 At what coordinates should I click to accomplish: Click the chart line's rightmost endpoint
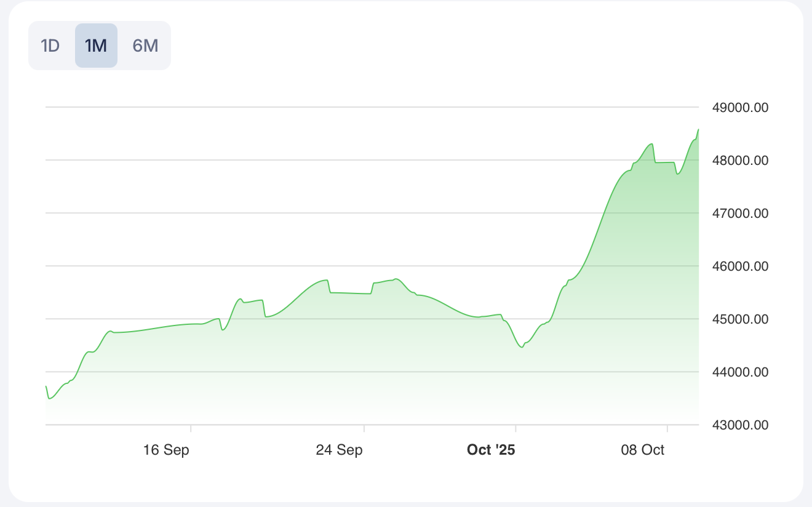click(698, 129)
